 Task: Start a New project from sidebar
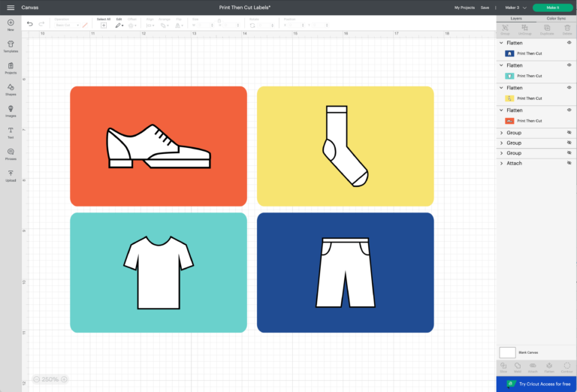11,24
